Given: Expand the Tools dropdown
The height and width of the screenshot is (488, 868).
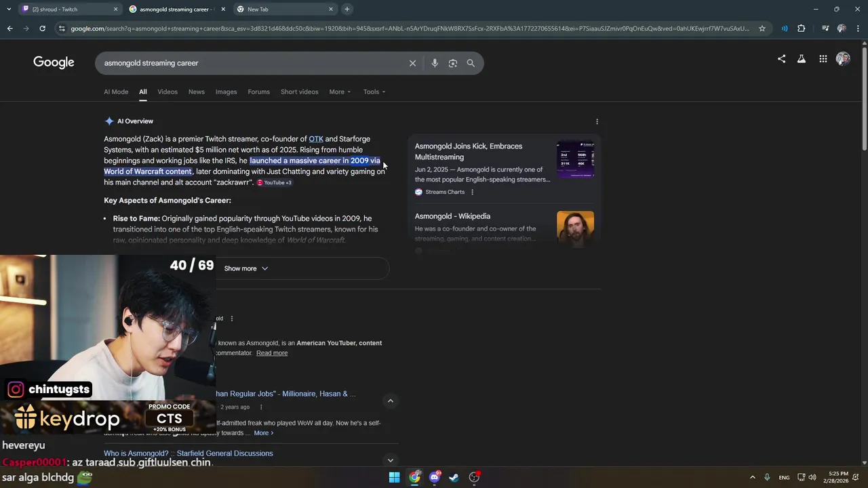Looking at the screenshot, I should point(374,91).
